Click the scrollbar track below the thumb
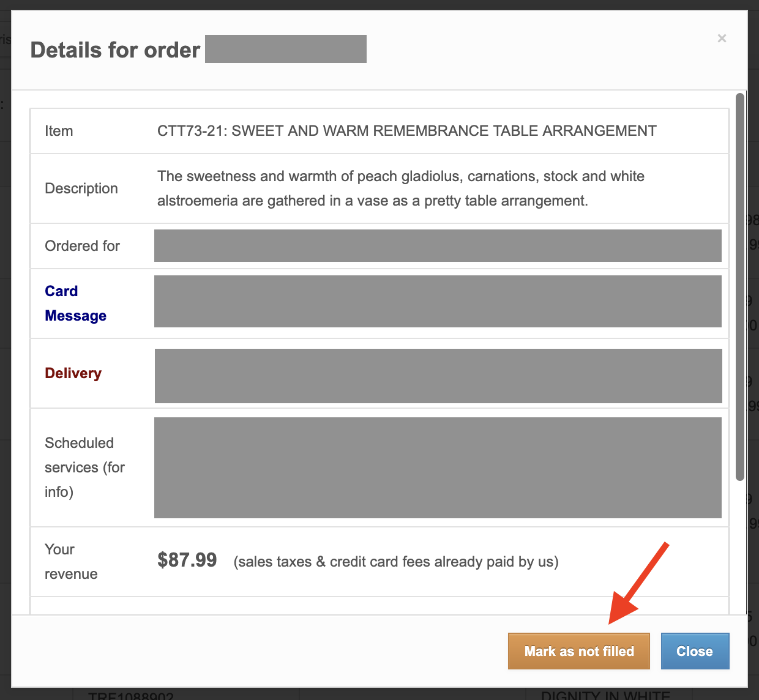Screen dimensions: 759x700 pyautogui.click(x=740, y=545)
